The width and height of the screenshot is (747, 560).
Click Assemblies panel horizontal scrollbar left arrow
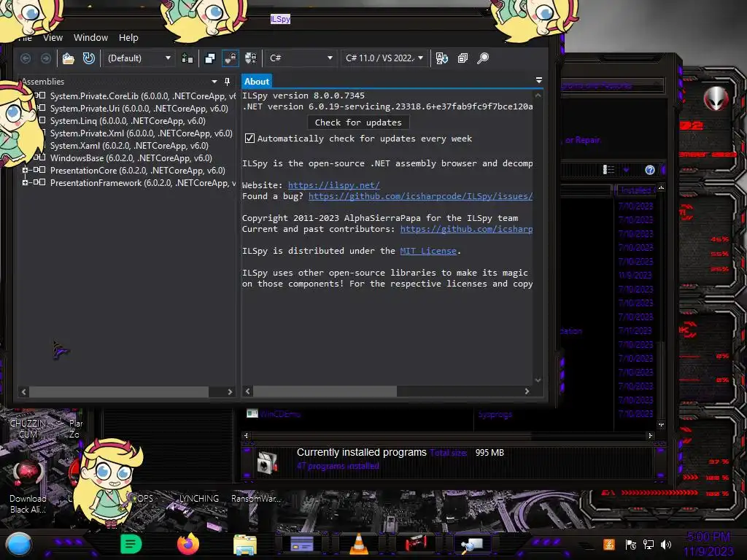[x=24, y=392]
